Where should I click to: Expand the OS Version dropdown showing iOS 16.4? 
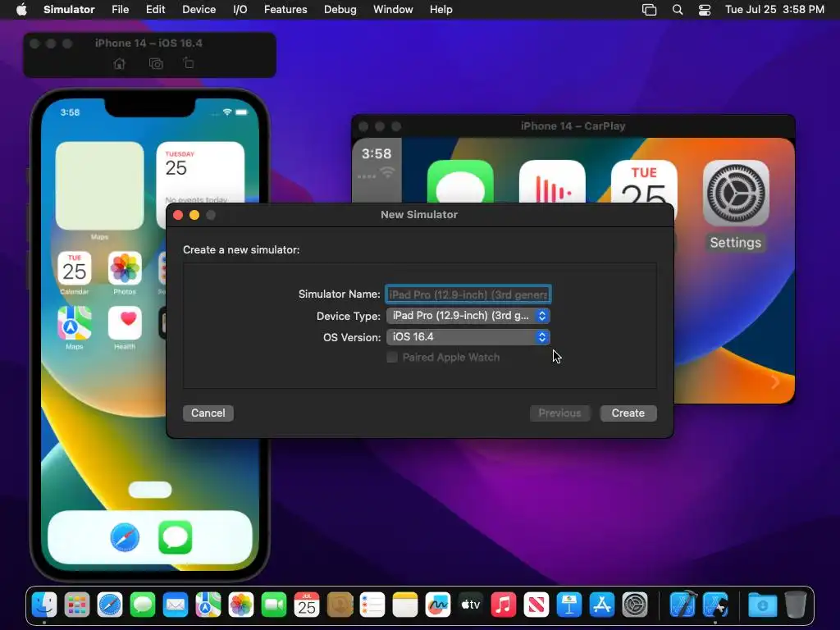coord(468,337)
